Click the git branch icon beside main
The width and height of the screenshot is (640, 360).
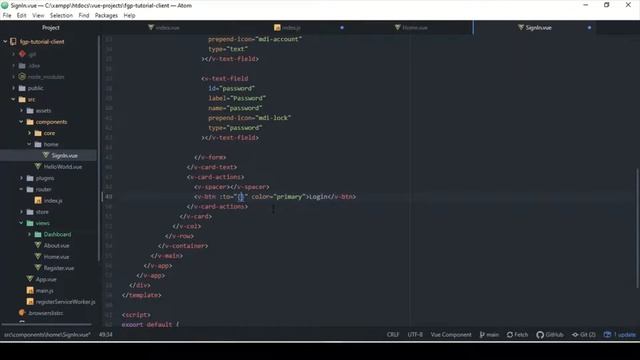point(482,335)
